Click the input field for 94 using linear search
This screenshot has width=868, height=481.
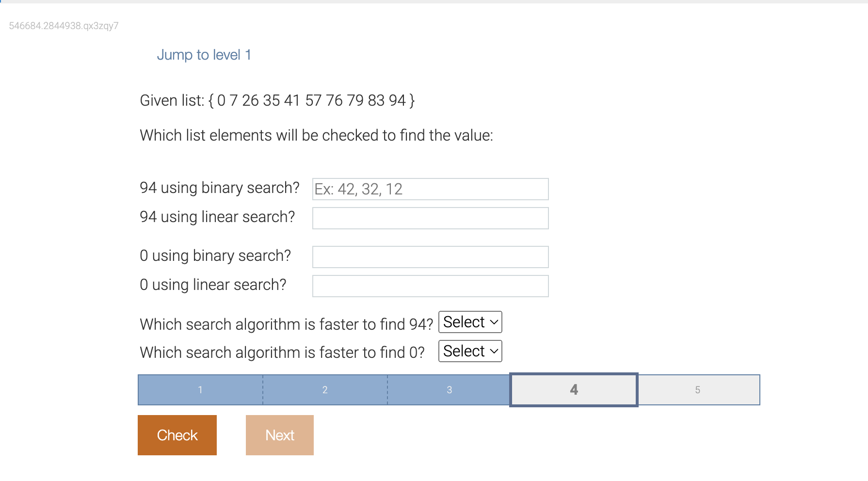(430, 218)
